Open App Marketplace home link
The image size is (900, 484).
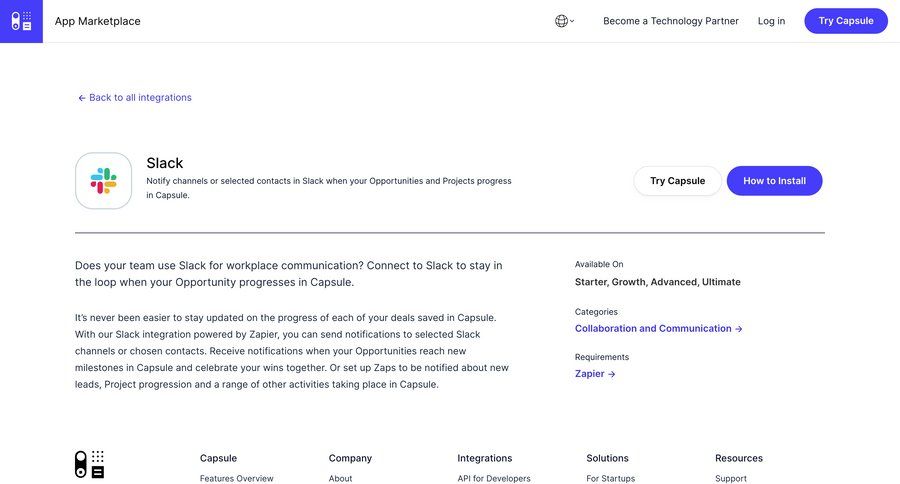click(x=97, y=21)
